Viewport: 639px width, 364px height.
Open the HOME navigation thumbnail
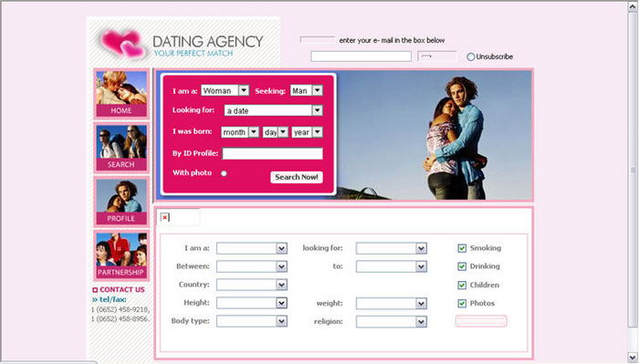[x=121, y=94]
